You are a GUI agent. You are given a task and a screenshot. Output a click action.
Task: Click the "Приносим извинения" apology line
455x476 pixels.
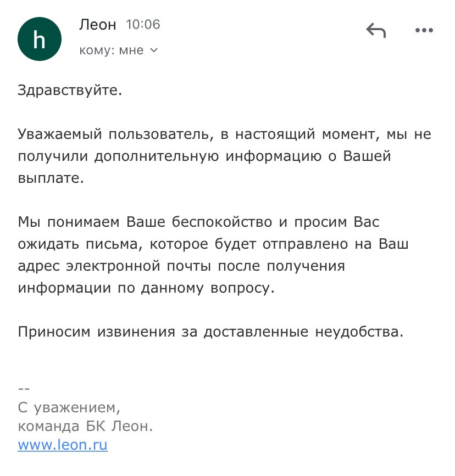(210, 332)
